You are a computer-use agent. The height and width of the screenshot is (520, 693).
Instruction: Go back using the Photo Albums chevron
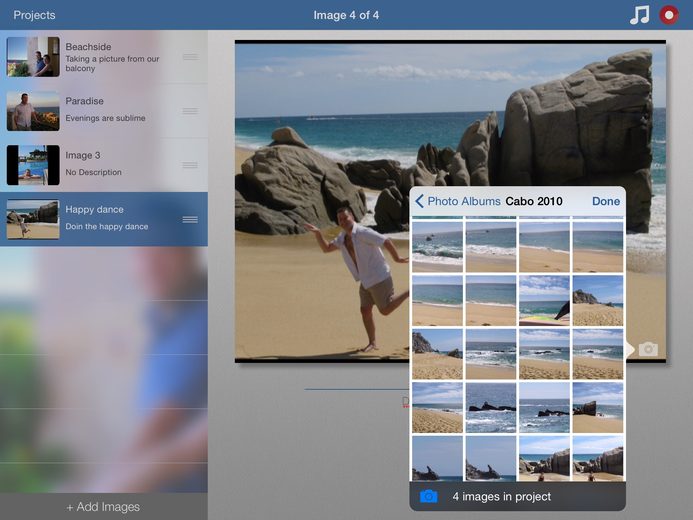tap(419, 201)
